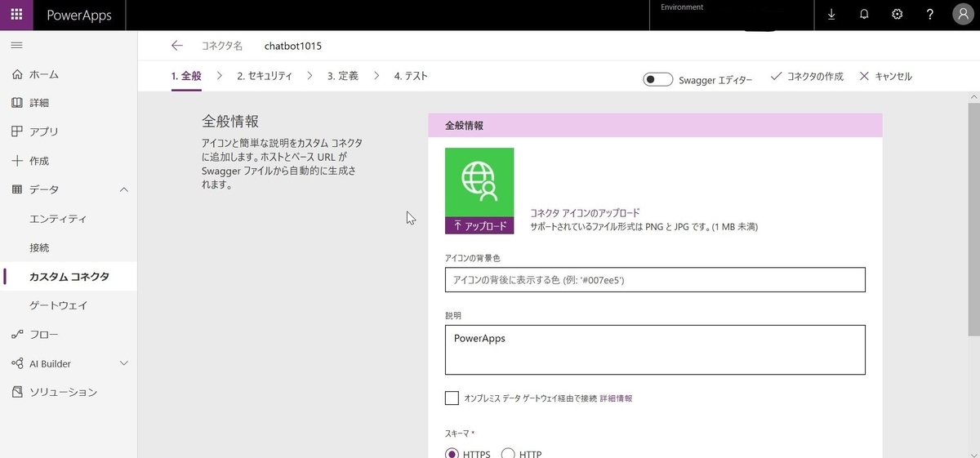Click the 詳細 book icon in the sidebar
The height and width of the screenshot is (458, 980).
pos(17,103)
